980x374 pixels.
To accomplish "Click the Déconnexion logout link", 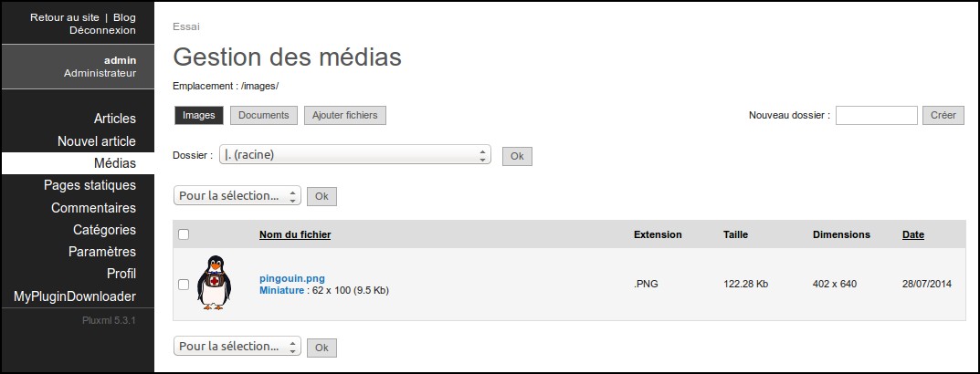I will [102, 30].
